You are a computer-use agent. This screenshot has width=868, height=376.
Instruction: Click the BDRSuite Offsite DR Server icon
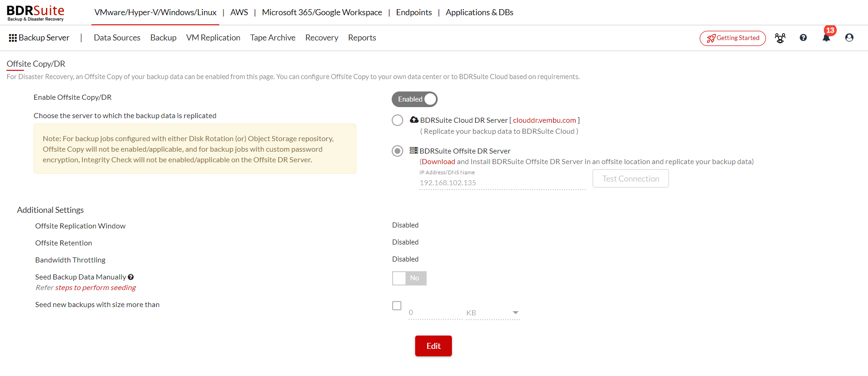click(414, 150)
